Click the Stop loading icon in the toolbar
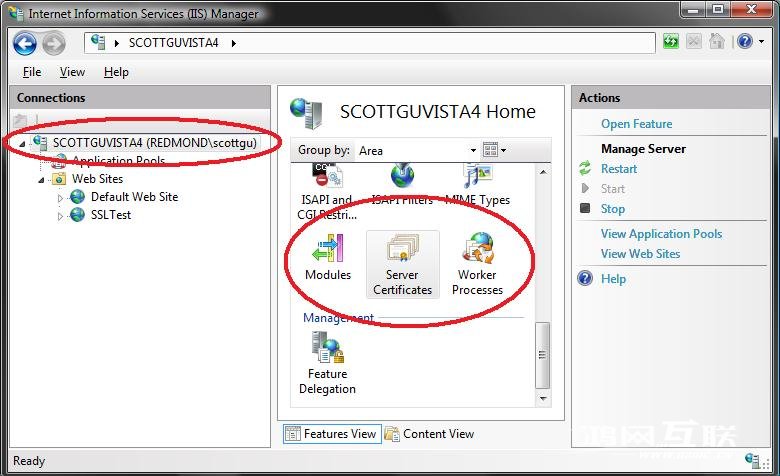The image size is (780, 476). point(693,41)
